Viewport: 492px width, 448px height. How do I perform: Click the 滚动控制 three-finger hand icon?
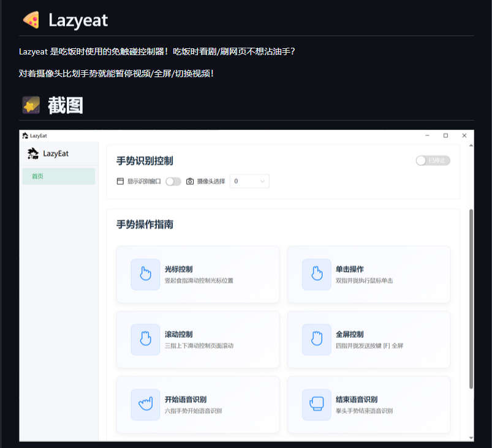click(x=146, y=340)
